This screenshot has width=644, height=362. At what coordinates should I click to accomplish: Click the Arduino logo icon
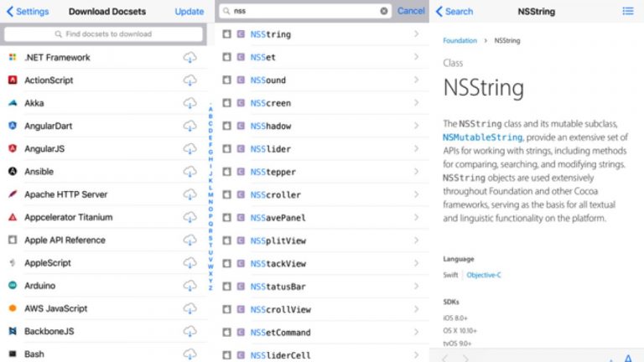coord(13,285)
